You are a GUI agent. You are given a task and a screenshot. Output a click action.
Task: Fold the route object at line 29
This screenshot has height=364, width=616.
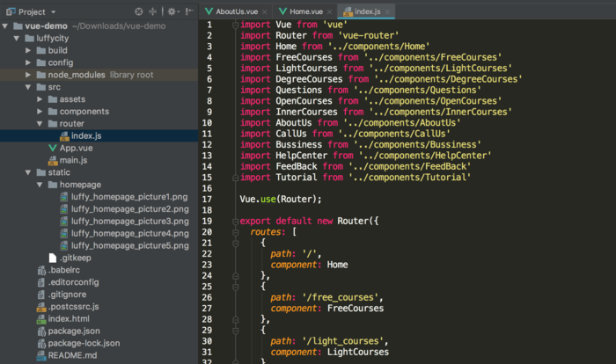coord(235,331)
